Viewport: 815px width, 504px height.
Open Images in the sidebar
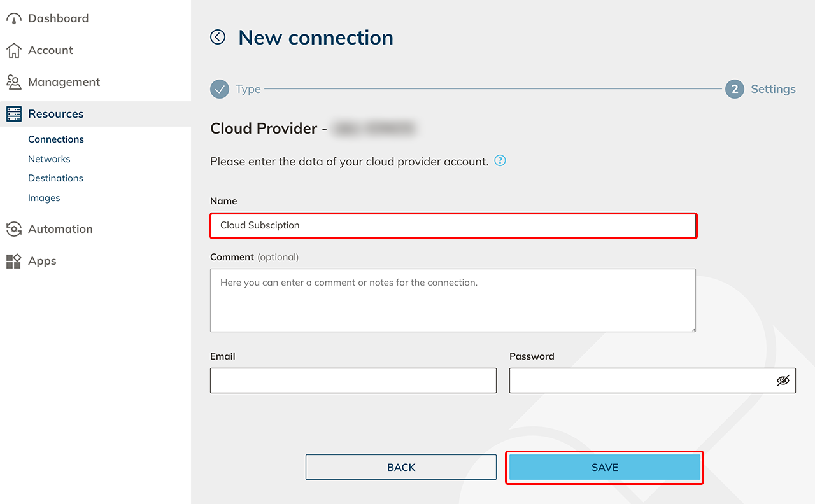pos(44,198)
